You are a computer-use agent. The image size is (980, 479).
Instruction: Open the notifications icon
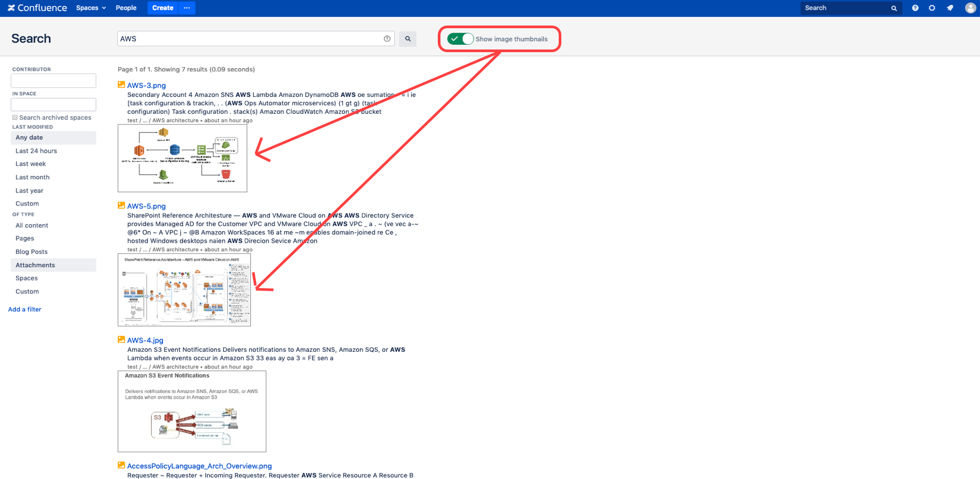click(950, 8)
